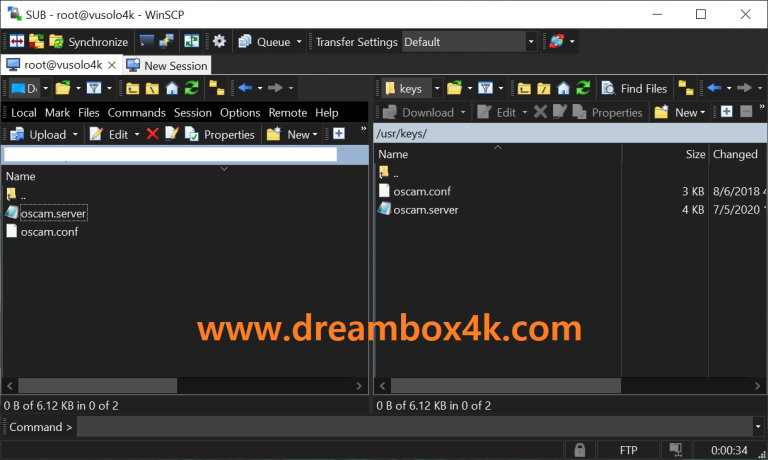Select oscam.conf in remote panel

[x=422, y=191]
